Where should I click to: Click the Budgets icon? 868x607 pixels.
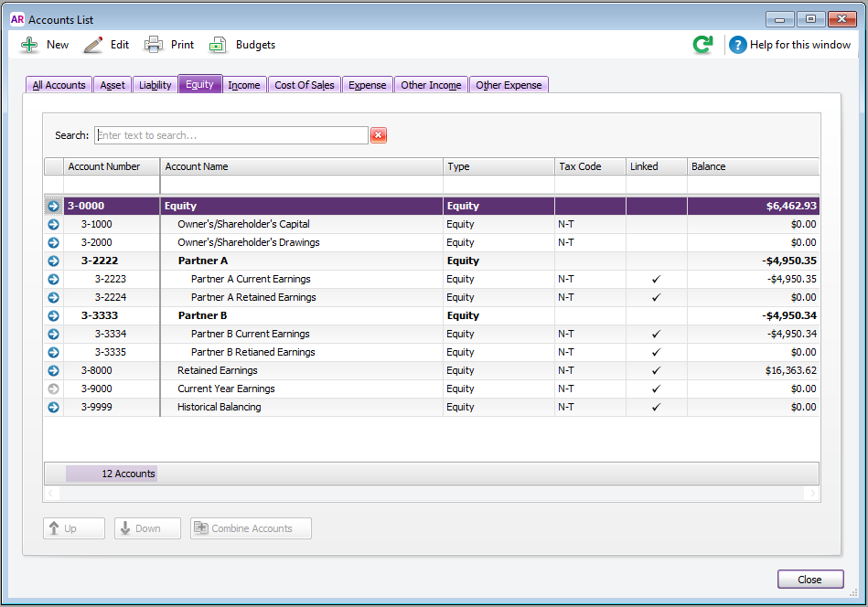pos(218,45)
